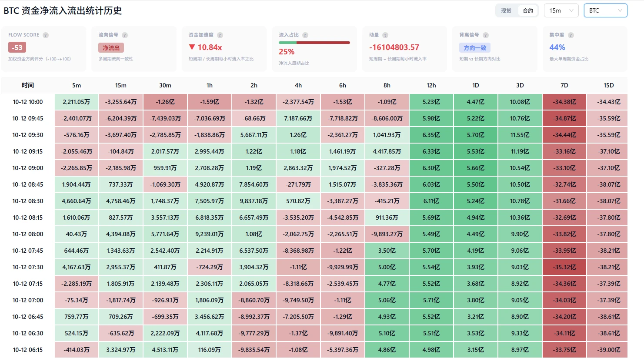Click the 7D column header
This screenshot has height=358, width=644.
(x=564, y=85)
